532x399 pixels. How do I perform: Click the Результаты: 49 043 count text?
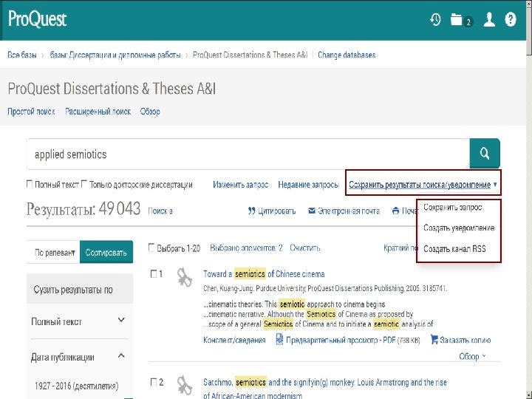tap(83, 208)
